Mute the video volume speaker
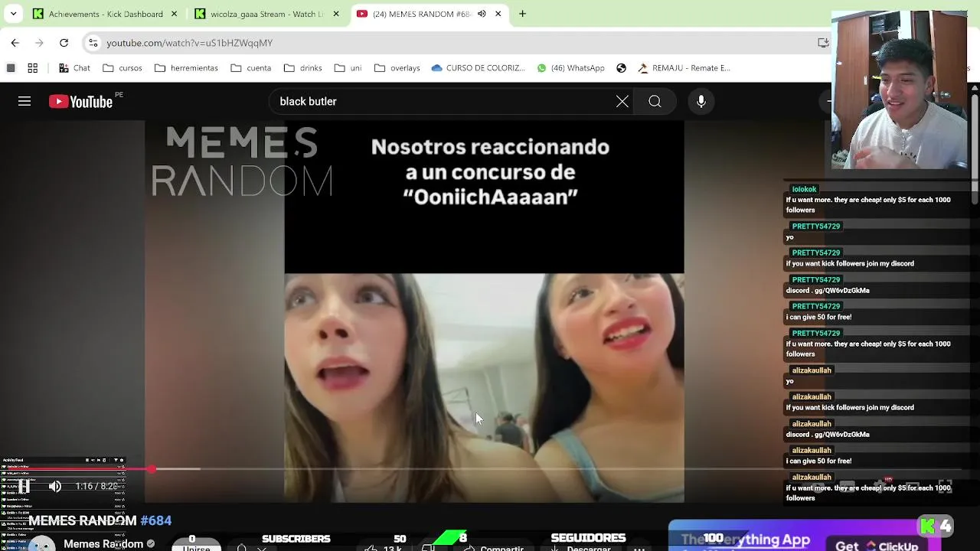Viewport: 980px width, 551px height. (x=55, y=486)
